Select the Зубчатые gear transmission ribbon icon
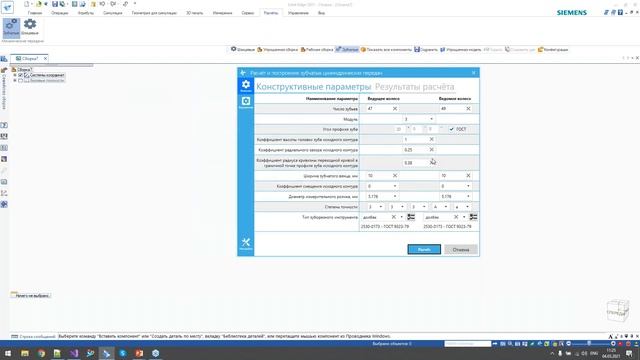Image resolution: width=640 pixels, height=360 pixels. pos(11,27)
